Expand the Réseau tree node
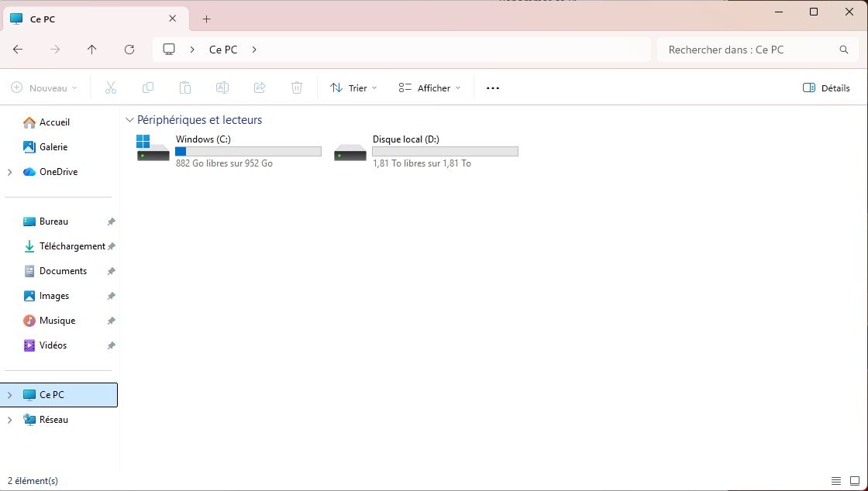The width and height of the screenshot is (868, 491). pos(9,421)
